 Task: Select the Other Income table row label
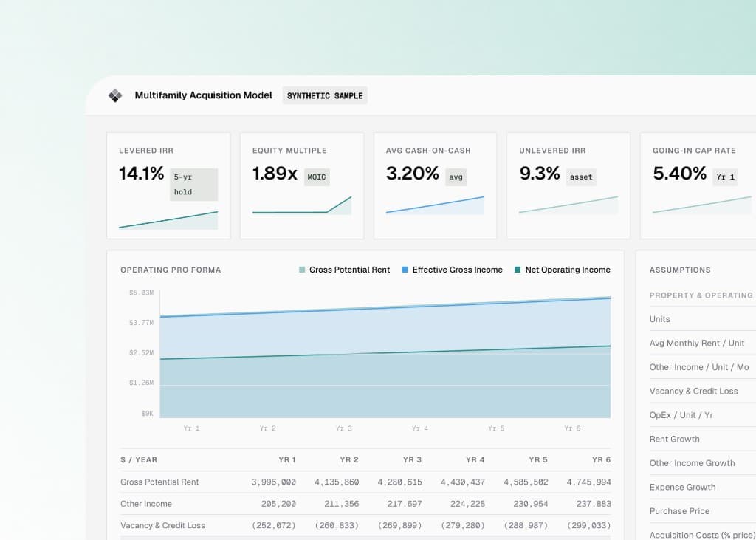(146, 504)
